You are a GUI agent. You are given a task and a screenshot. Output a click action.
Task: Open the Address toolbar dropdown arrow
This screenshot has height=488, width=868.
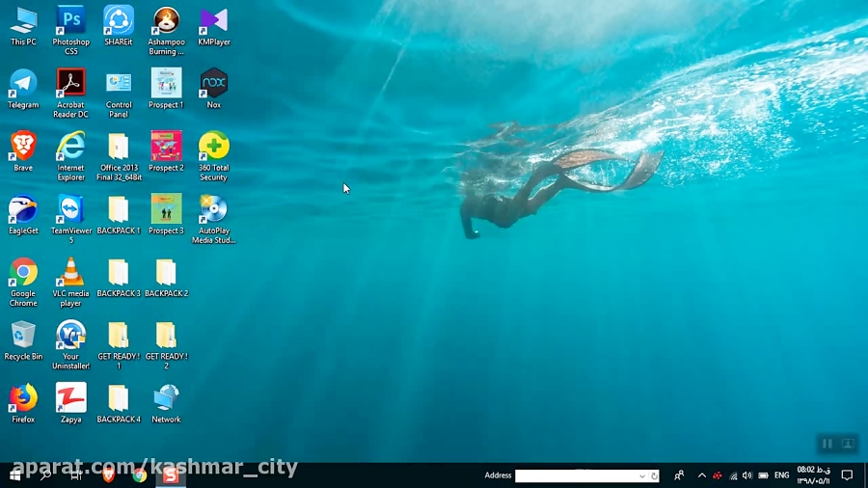[x=642, y=475]
